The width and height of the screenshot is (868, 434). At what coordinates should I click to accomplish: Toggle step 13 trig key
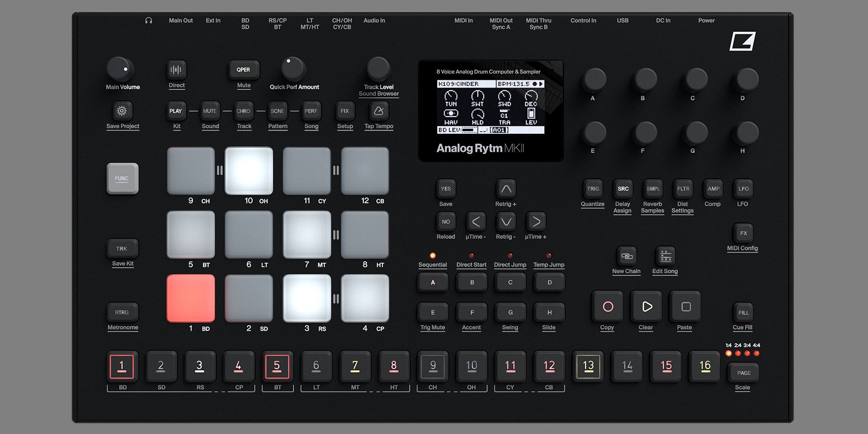(588, 366)
